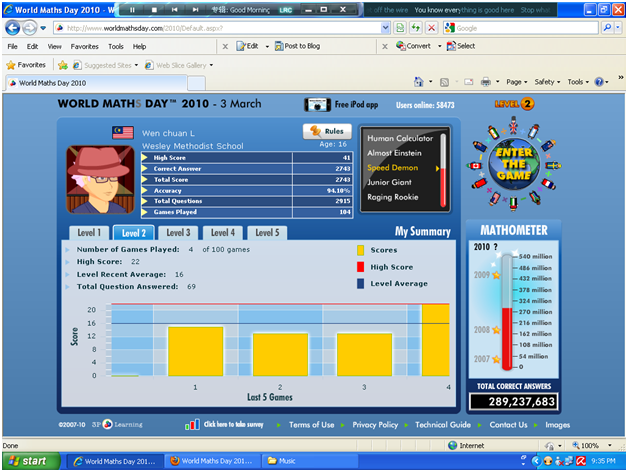Click the Edit toolbar icon

pyautogui.click(x=248, y=46)
